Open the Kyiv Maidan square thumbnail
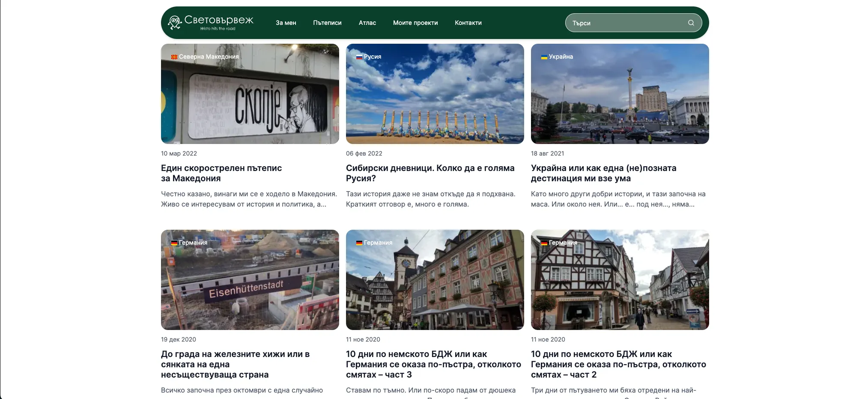868x399 pixels. [620, 94]
